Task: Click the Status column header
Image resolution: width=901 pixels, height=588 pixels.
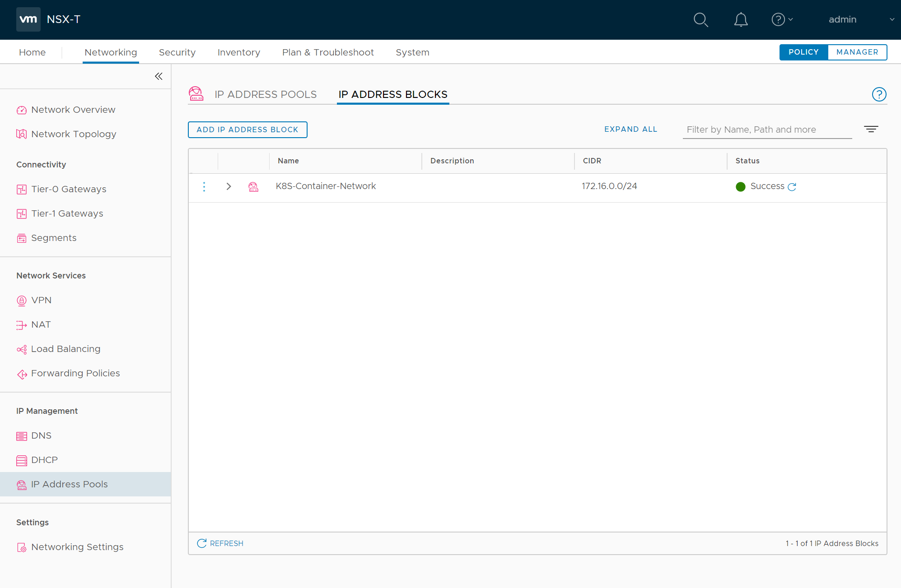Action: coord(747,161)
